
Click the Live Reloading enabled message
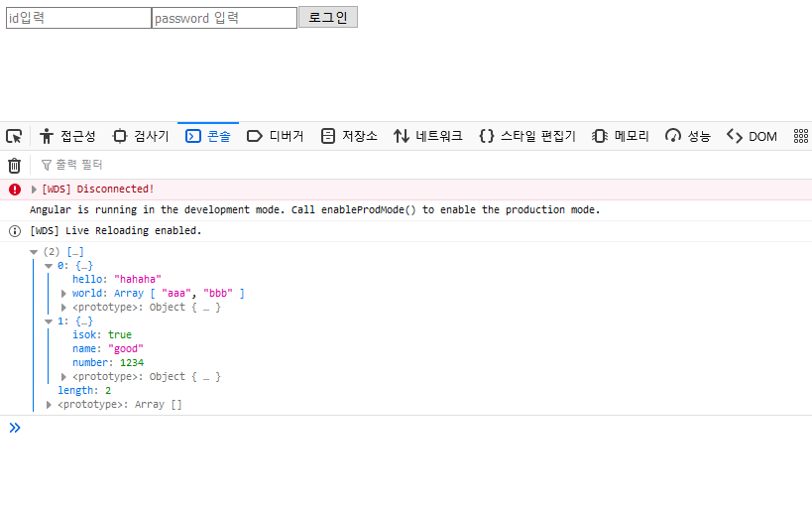pos(115,230)
